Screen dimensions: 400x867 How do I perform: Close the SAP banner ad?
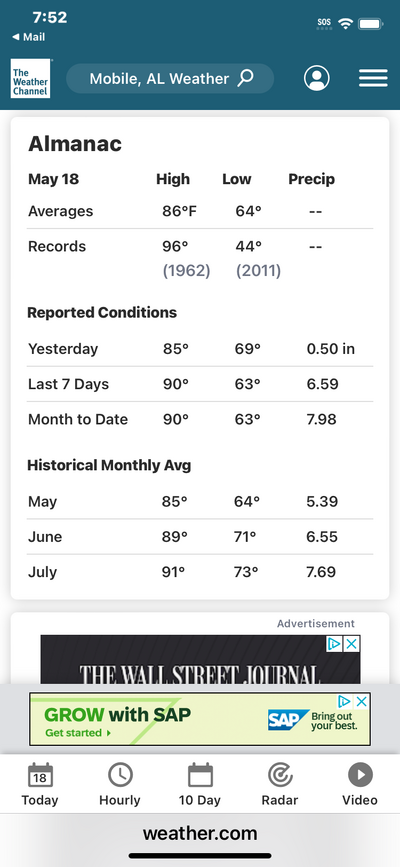361,702
